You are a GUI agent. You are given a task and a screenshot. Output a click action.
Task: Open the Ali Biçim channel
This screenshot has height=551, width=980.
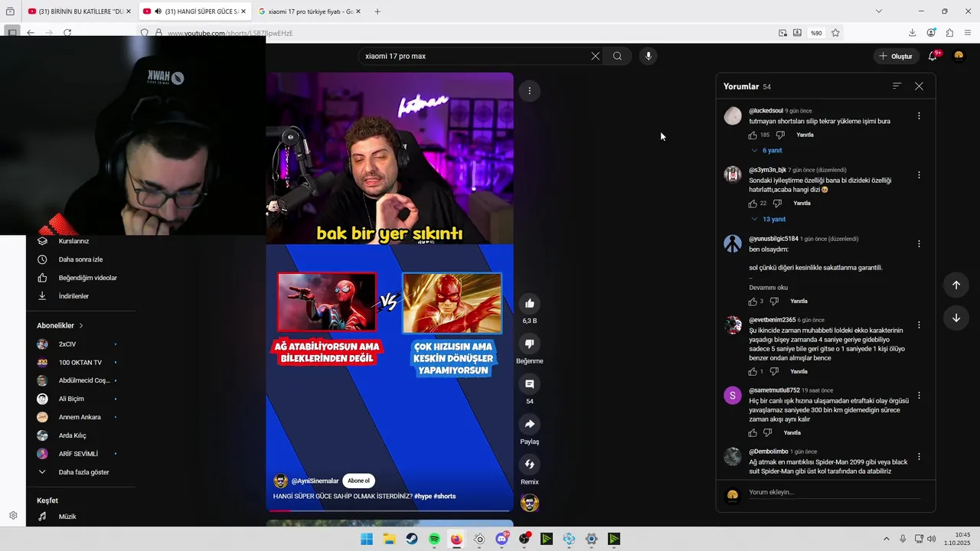coord(71,399)
